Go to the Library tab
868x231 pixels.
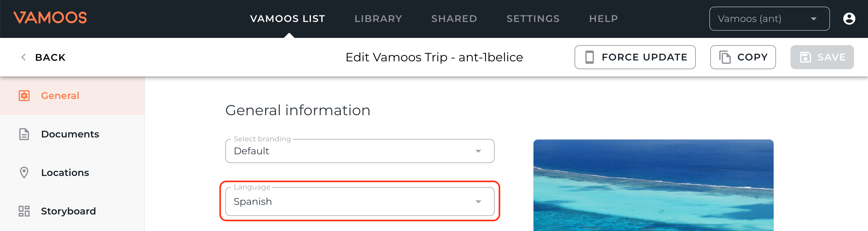point(378,19)
